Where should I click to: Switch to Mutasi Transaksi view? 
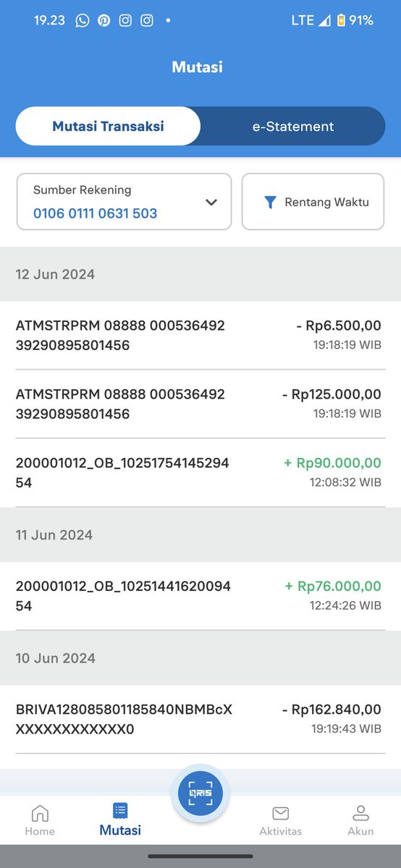pyautogui.click(x=108, y=127)
